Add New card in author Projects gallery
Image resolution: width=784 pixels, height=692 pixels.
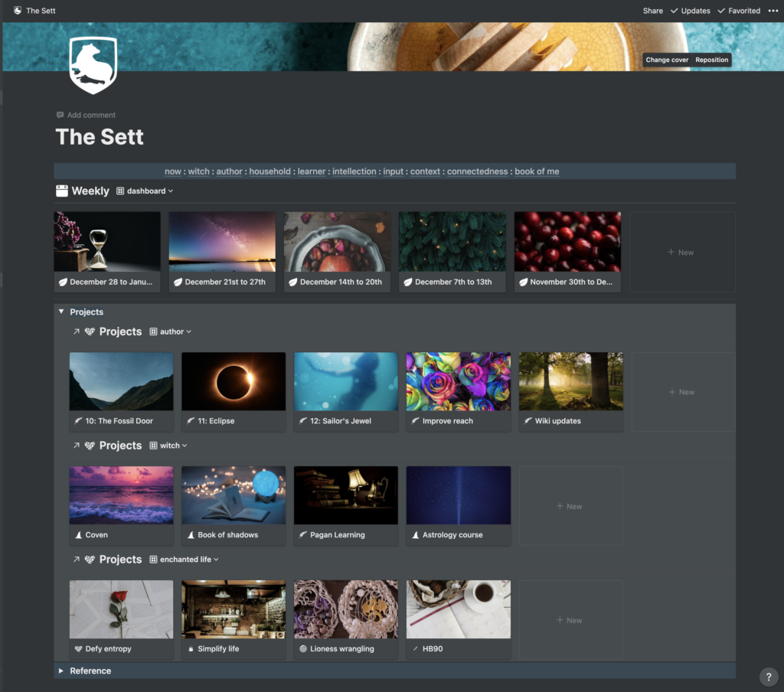coord(683,392)
